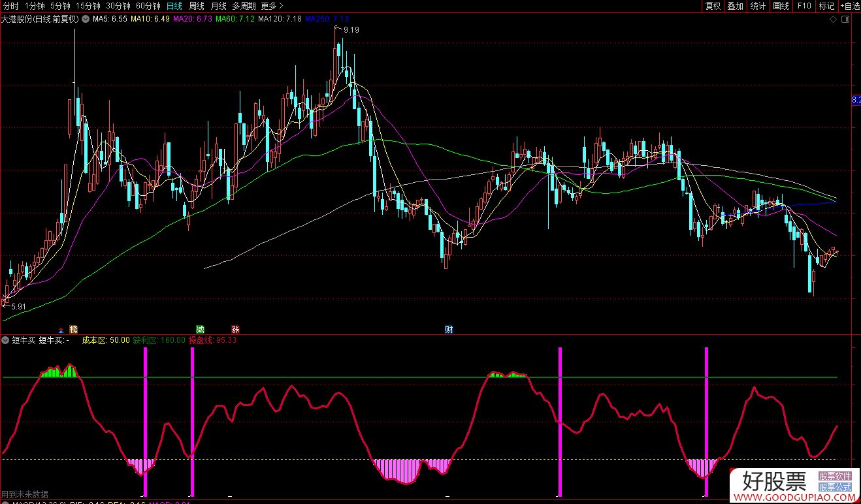Click the 操盘线: 95.33 value
Viewport: 861px width, 504px height.
click(212, 340)
